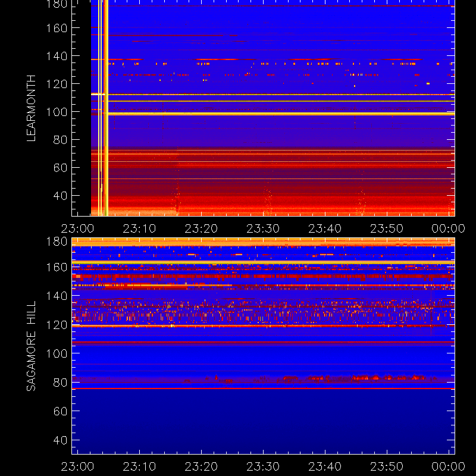
Task: Choose the 23:20 time label below Sagamore Hill plot
Action: click(201, 466)
